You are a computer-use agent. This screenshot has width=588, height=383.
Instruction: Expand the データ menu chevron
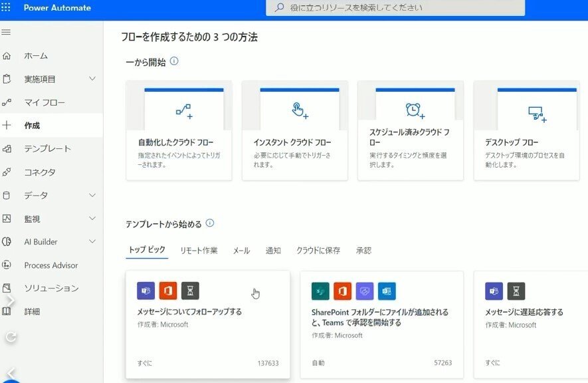[x=92, y=195]
